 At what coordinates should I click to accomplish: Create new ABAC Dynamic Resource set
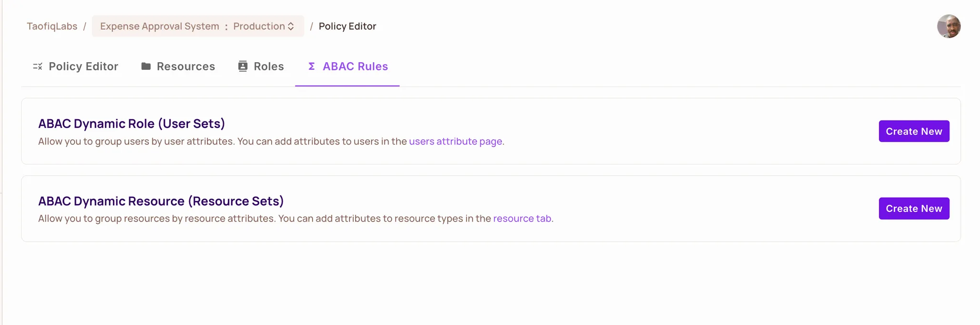(x=913, y=209)
